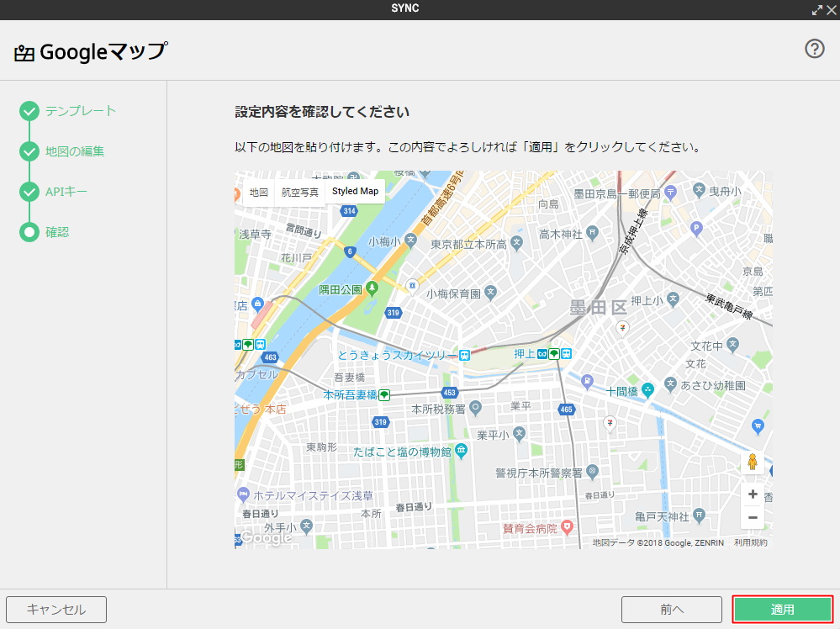Click the Googleマップ map header icon

[x=24, y=53]
